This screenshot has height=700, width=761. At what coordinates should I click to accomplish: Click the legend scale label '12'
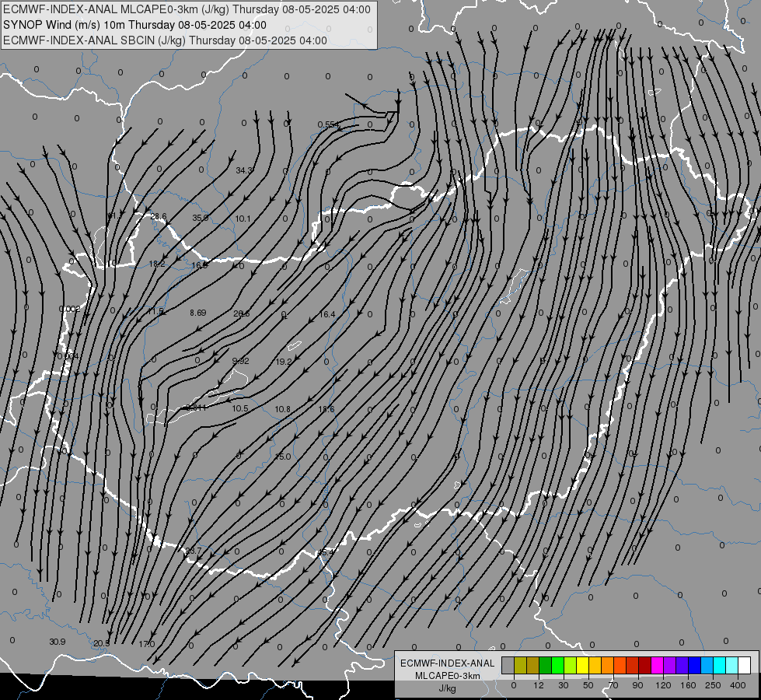pos(539,685)
